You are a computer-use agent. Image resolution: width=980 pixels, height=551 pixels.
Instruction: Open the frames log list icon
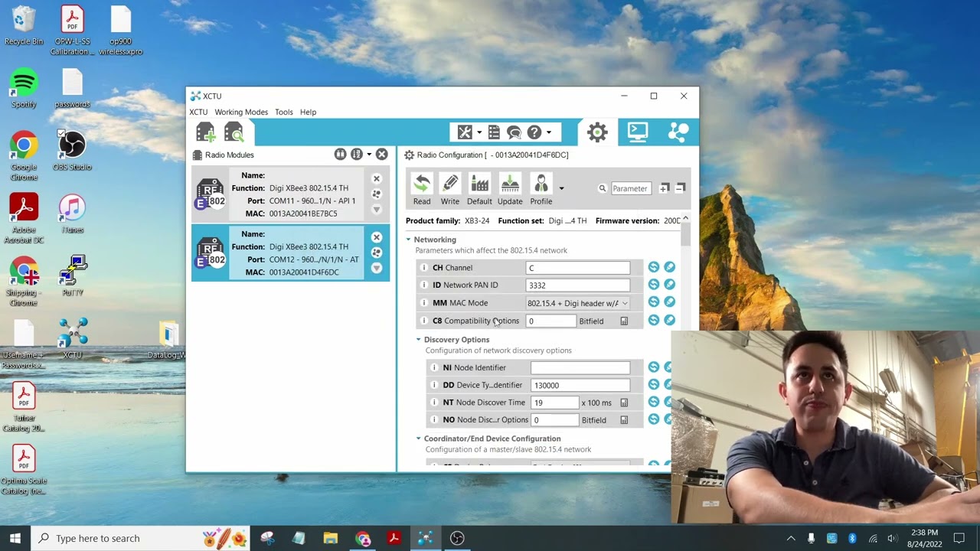[494, 132]
